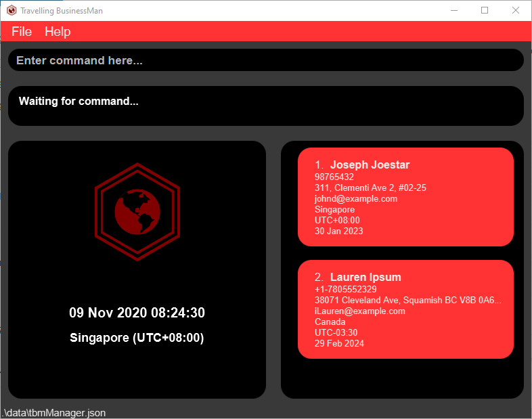Open the Help menu

58,32
